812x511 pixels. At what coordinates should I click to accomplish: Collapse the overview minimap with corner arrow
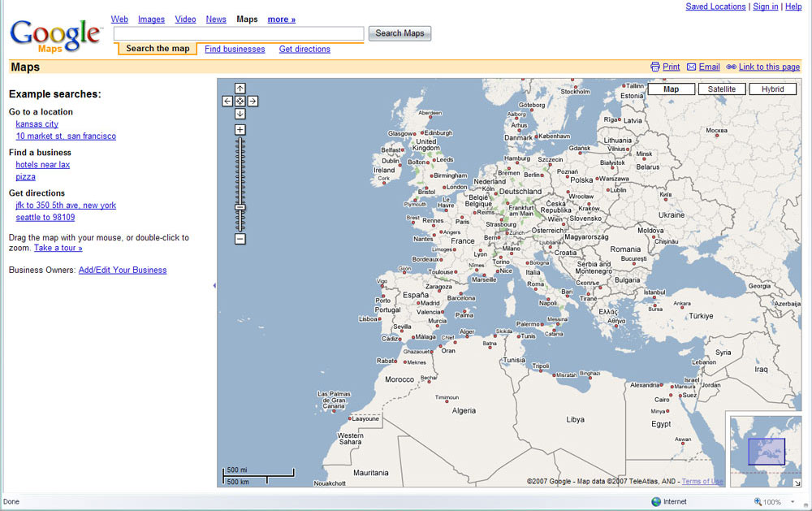(797, 483)
